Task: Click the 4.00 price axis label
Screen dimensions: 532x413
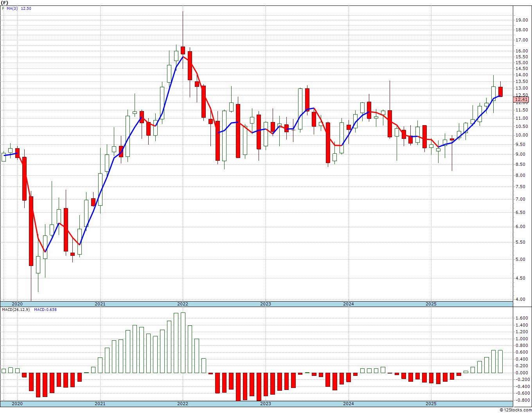Action: pyautogui.click(x=520, y=300)
